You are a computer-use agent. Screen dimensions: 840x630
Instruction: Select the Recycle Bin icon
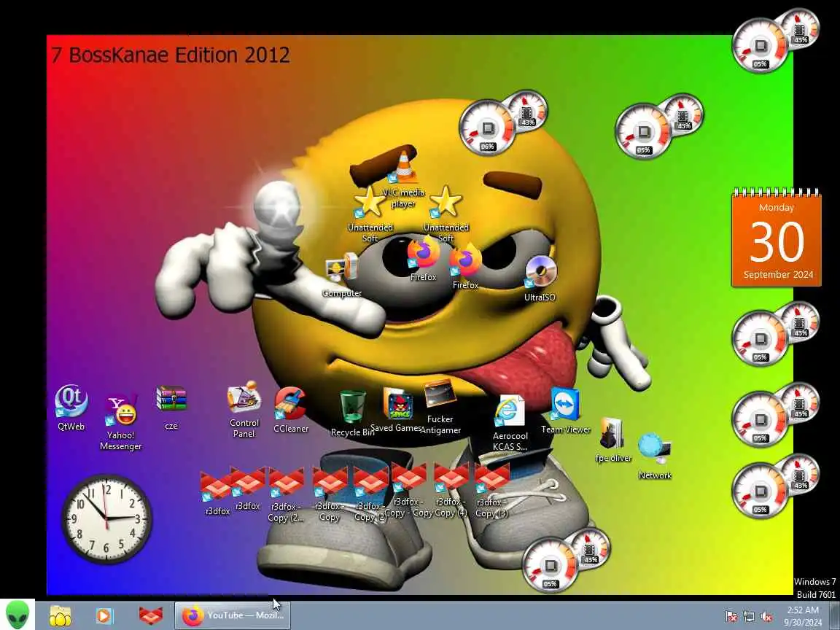point(352,413)
